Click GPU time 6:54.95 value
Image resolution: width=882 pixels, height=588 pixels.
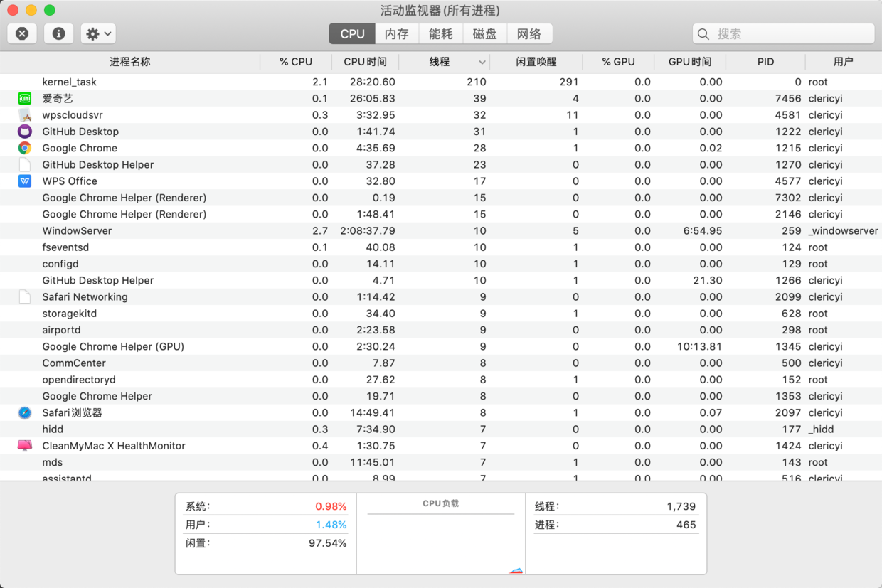701,231
